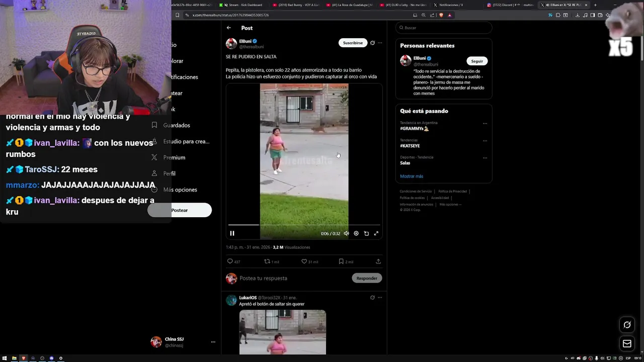Click the address bar share icon

(x=432, y=15)
